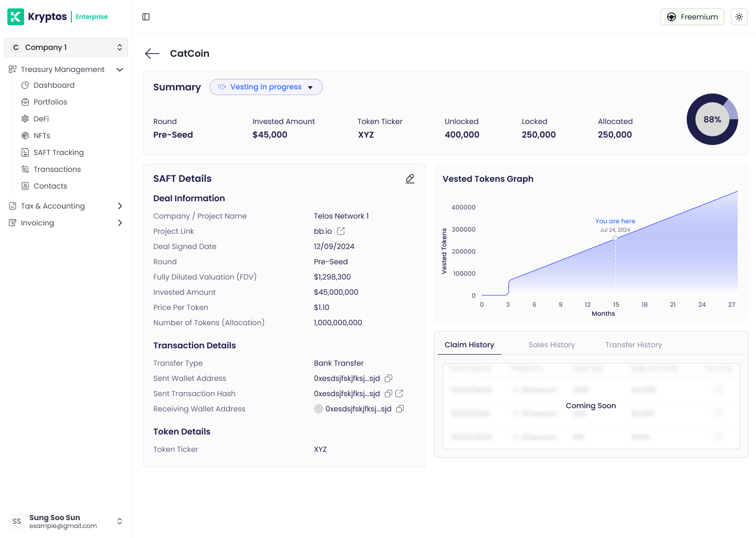Screen dimensions: 756x538
Task: Copy the Sent Wallet Address
Action: 388,378
